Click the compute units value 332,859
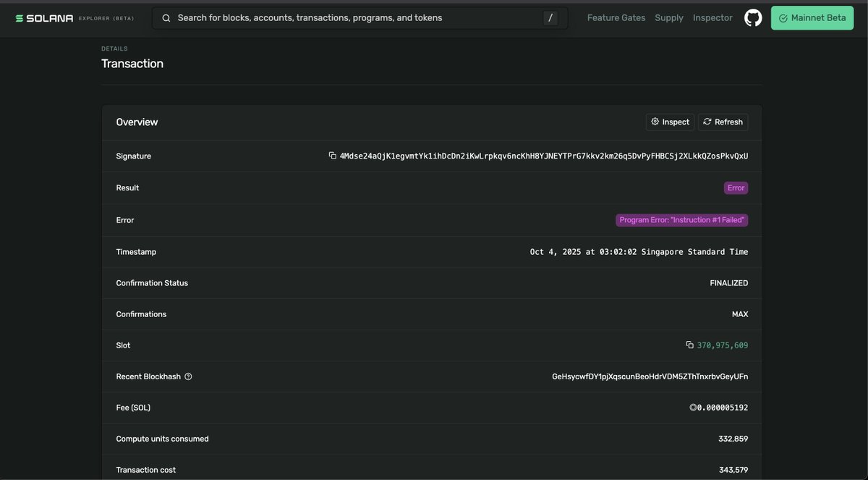This screenshot has height=480, width=868. [733, 439]
